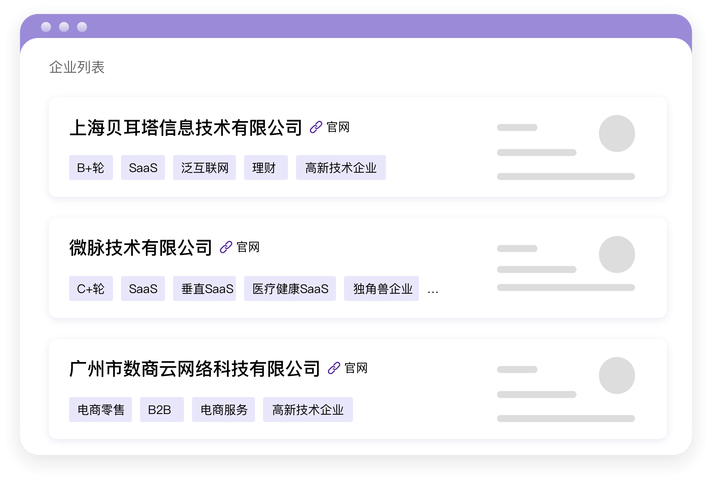Select the 医疗健康SaaS tag
712x481 pixels.
[x=290, y=288]
